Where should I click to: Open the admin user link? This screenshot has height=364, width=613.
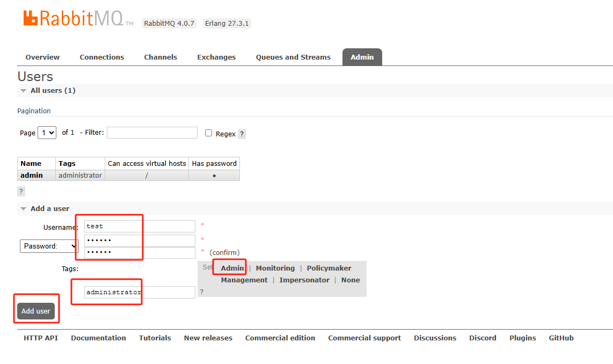tap(32, 175)
